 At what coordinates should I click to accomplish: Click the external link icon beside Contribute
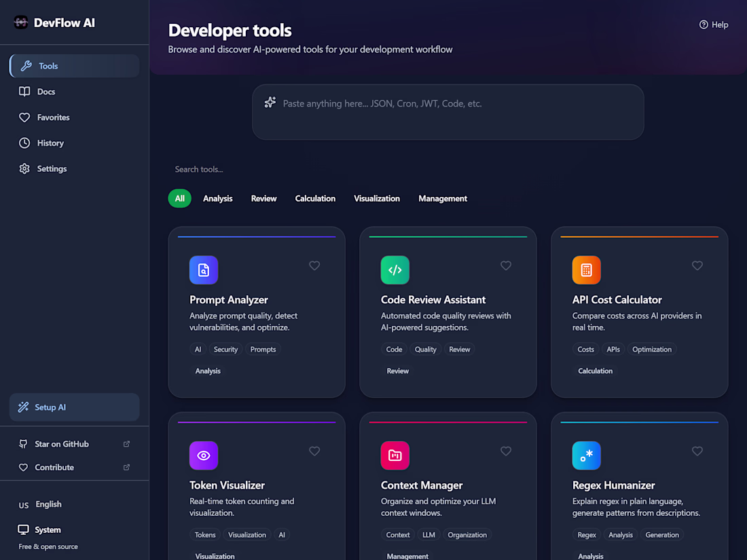[x=127, y=467]
